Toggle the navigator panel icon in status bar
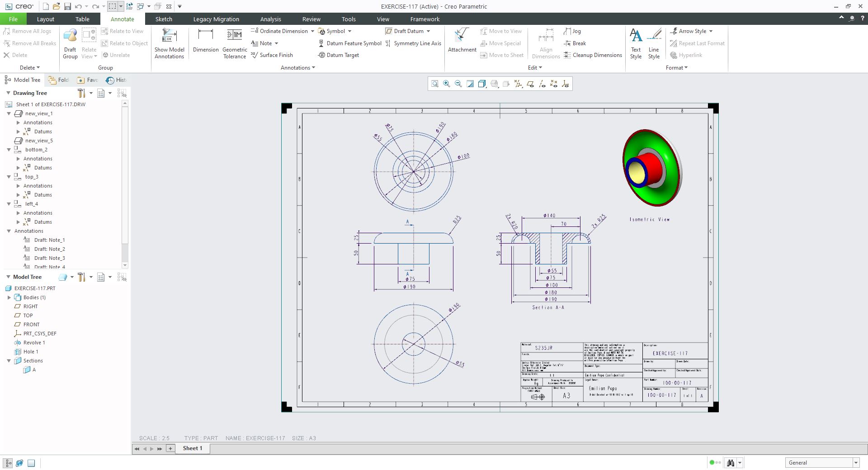This screenshot has width=868, height=470. (x=8, y=463)
